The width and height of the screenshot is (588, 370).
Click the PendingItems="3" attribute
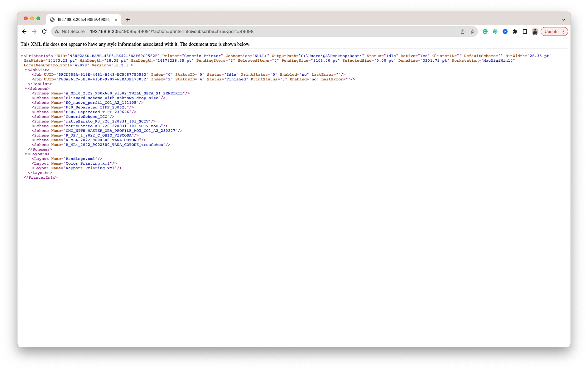click(216, 60)
